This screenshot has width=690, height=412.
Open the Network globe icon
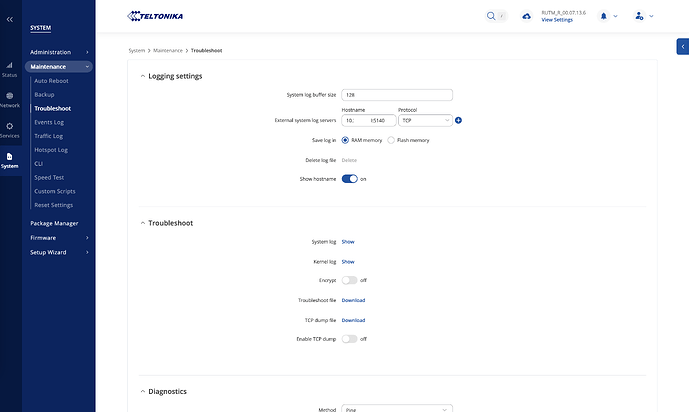(x=9, y=96)
